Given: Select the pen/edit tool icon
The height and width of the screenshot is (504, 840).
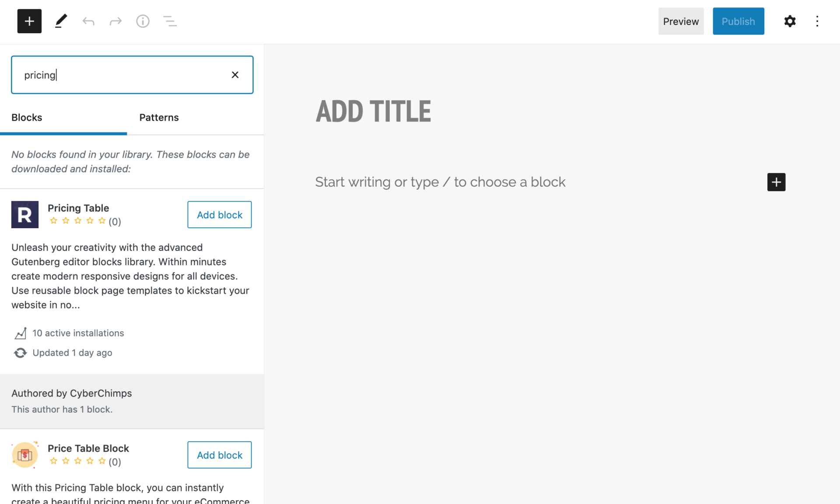Looking at the screenshot, I should [x=60, y=21].
